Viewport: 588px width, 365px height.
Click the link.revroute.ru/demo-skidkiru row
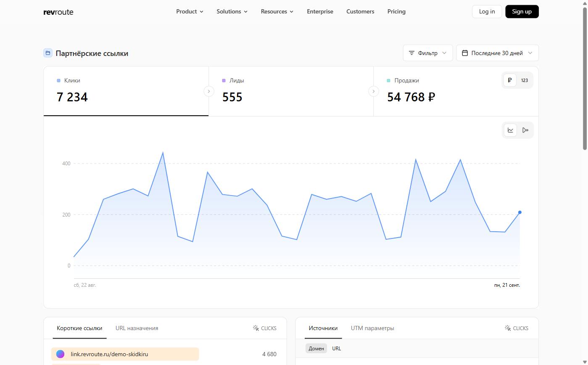coord(165,354)
